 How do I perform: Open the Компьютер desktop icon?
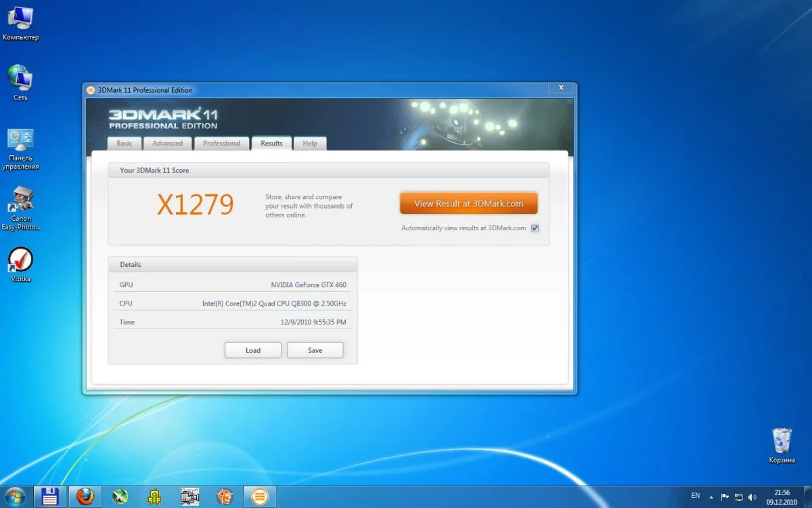click(x=21, y=23)
